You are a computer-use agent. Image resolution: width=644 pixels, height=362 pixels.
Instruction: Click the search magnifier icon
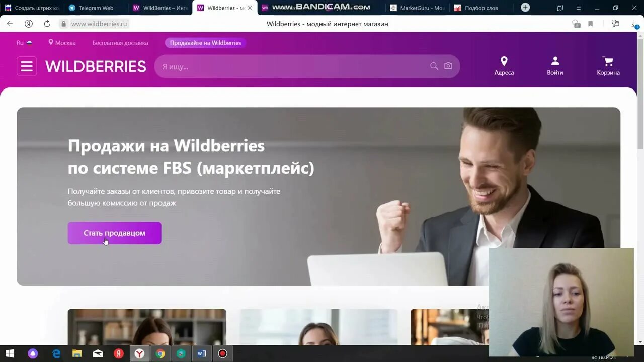(x=434, y=66)
